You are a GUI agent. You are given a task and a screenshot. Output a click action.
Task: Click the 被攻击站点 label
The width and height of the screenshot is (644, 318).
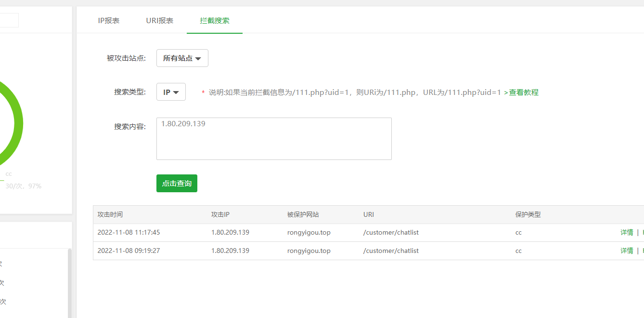(x=126, y=58)
